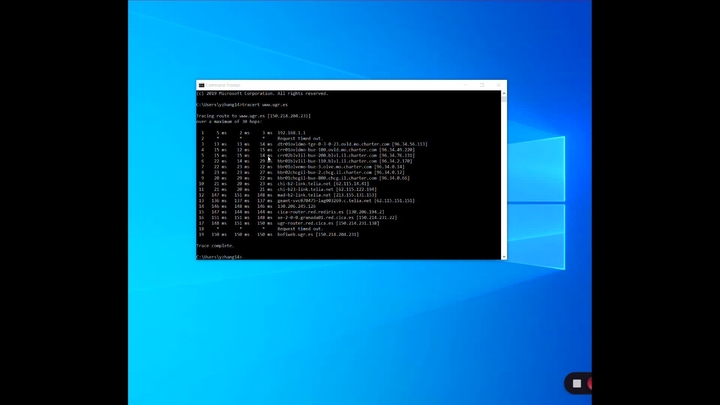
Task: Click hop 1 address 192.168.1.1
Action: coord(291,132)
